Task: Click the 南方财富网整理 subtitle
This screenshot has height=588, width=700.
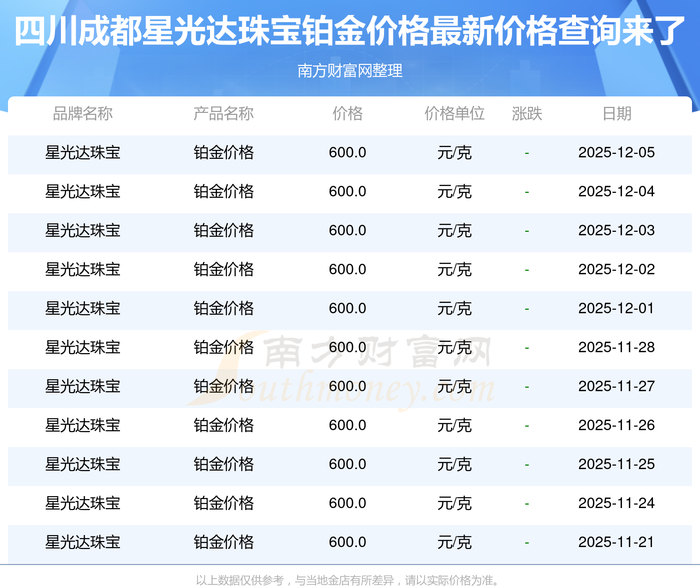Action: tap(350, 71)
